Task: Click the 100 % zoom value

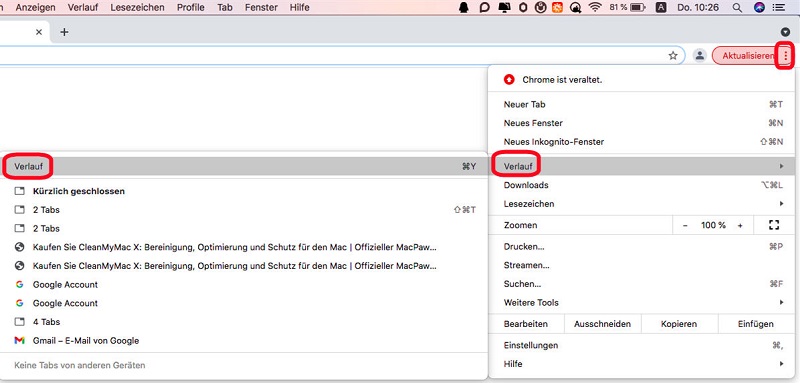Action: coord(713,225)
